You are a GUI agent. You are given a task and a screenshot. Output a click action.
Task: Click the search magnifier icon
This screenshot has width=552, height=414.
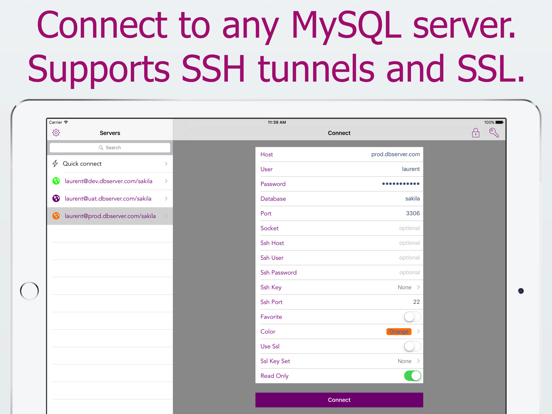[101, 148]
